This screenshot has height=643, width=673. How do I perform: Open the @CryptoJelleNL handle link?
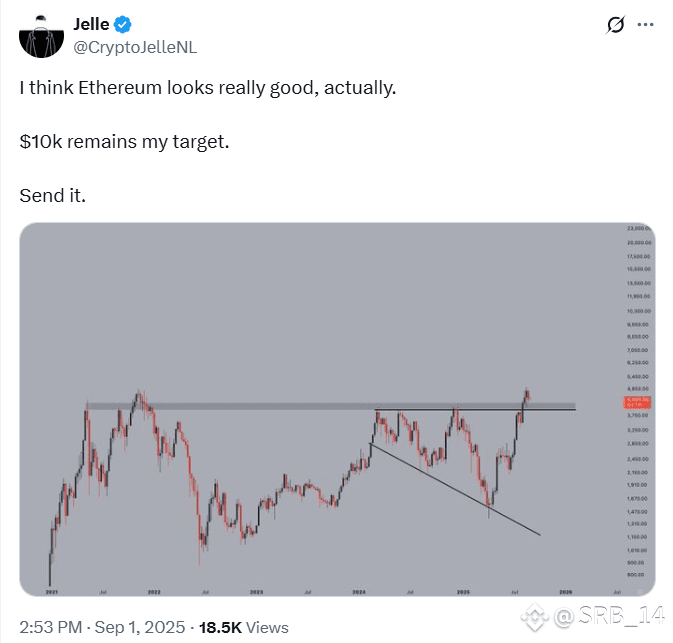click(x=135, y=47)
